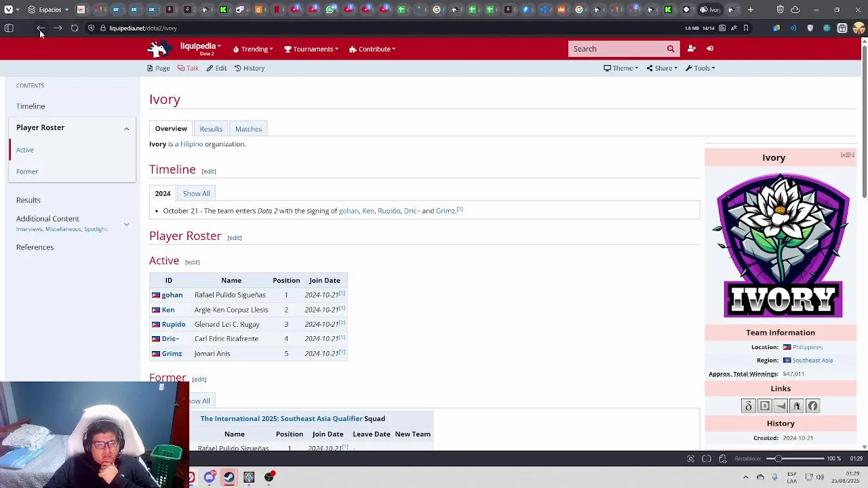The width and height of the screenshot is (868, 488).
Task: Open the Southeast Asia region link
Action: [x=812, y=361]
